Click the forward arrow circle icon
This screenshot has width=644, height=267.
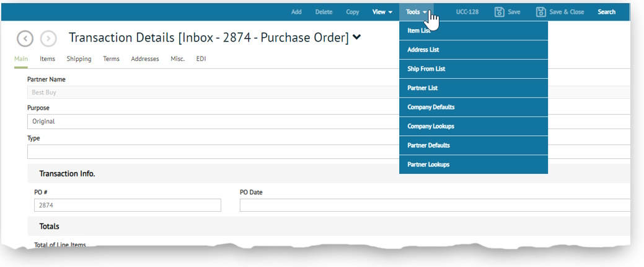tap(48, 38)
